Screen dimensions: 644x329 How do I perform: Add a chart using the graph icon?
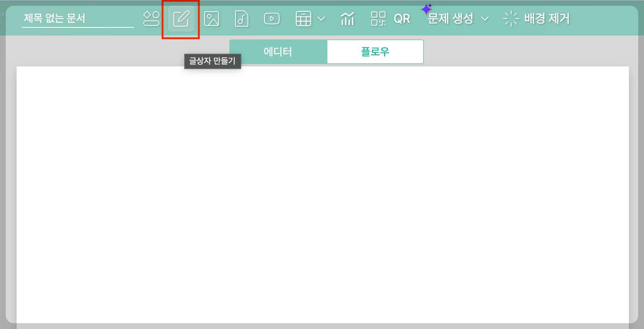click(x=347, y=19)
